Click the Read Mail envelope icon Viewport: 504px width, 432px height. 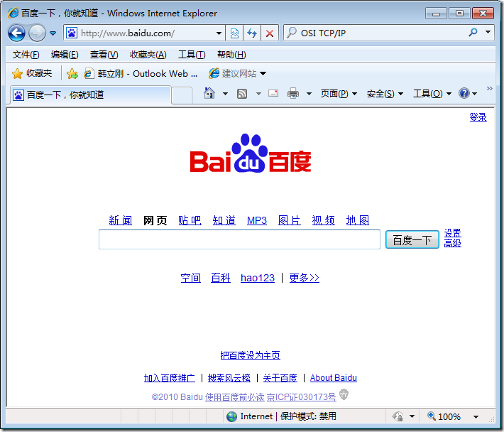pos(273,93)
